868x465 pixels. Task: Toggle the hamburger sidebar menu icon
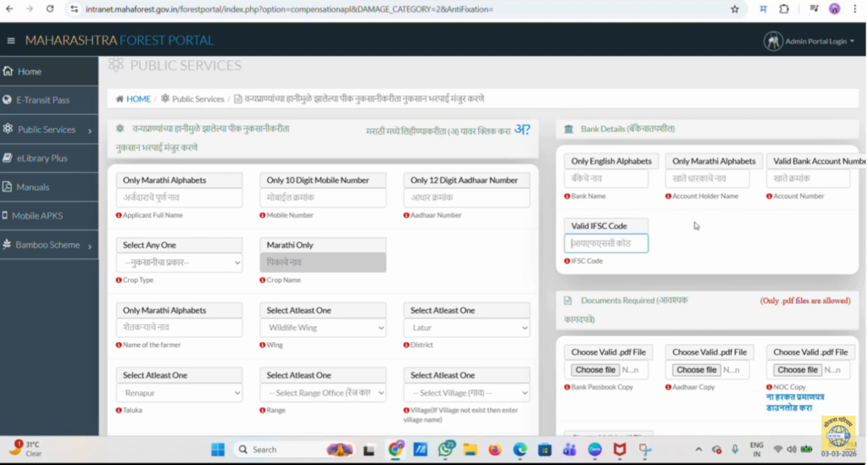(11, 41)
